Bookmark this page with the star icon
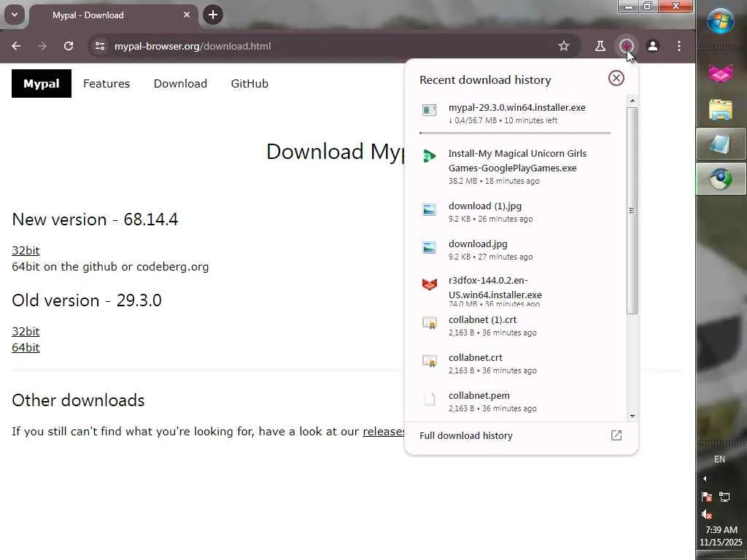Image resolution: width=747 pixels, height=560 pixels. coord(564,46)
